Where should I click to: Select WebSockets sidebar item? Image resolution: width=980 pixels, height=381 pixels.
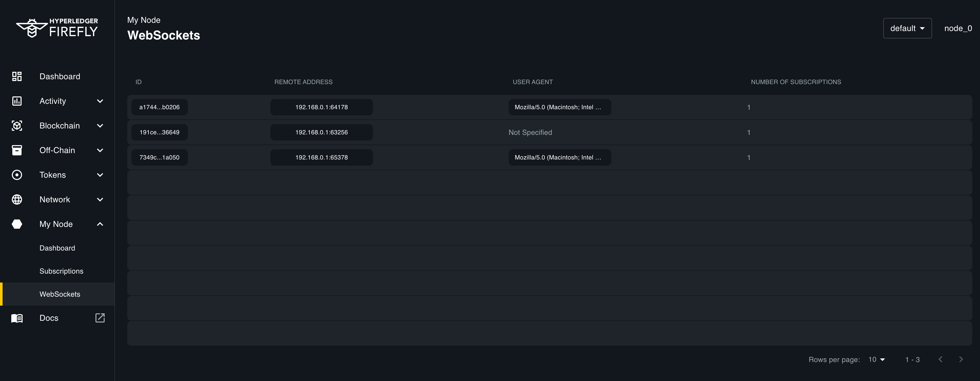(x=60, y=294)
